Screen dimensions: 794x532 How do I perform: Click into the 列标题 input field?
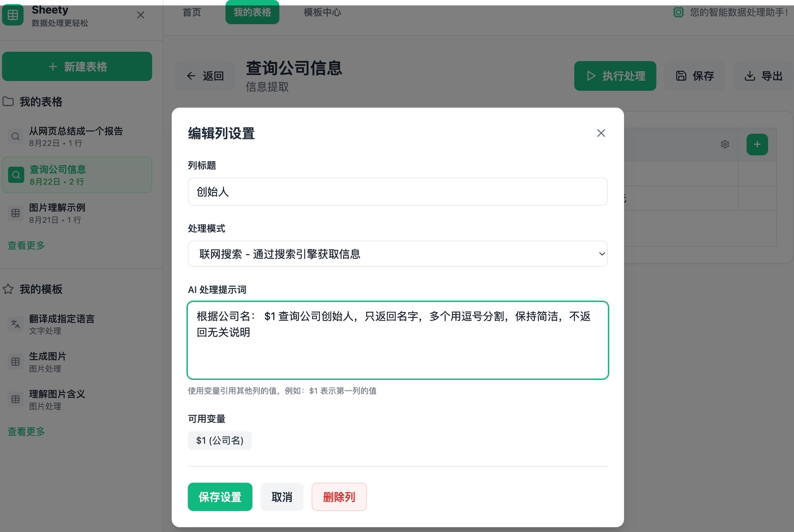pos(397,192)
